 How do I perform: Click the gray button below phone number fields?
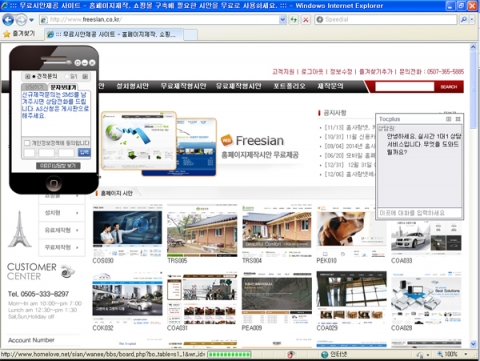[58, 166]
